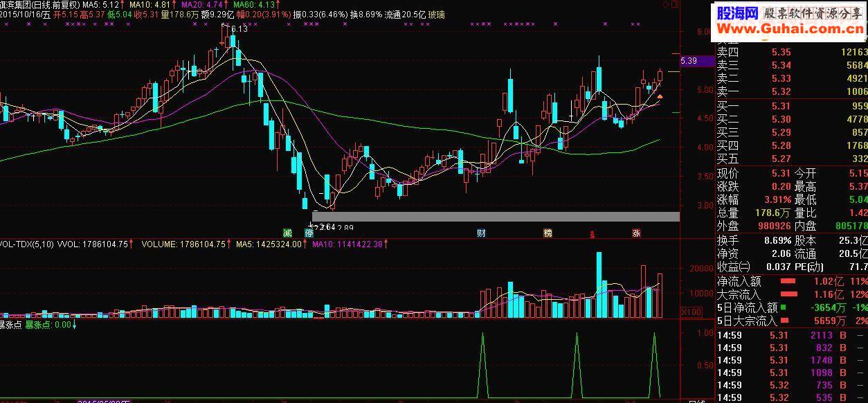Click the green 减 info marker
Image resolution: width=868 pixels, height=403 pixels.
tap(287, 233)
